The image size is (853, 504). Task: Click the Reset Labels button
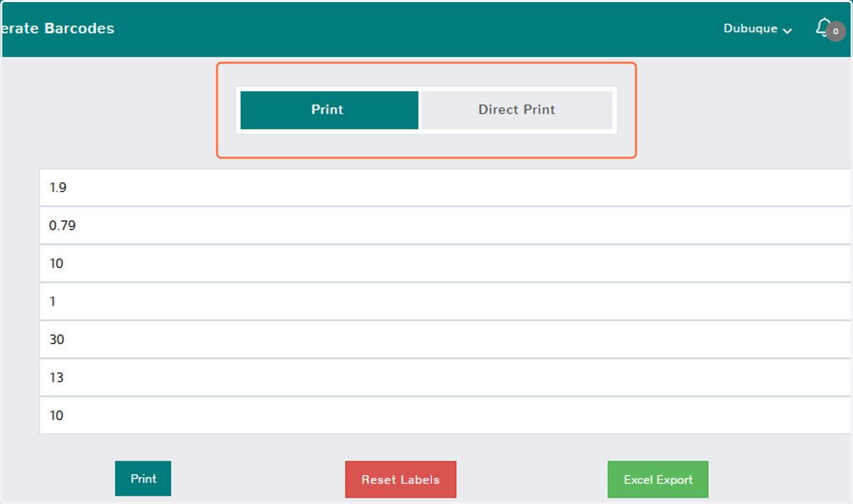401,480
